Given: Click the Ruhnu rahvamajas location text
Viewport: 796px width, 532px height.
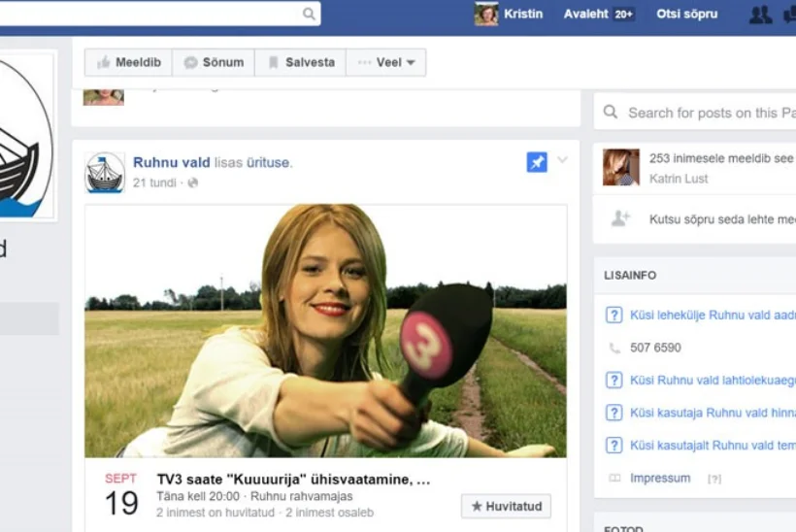Looking at the screenshot, I should (302, 496).
